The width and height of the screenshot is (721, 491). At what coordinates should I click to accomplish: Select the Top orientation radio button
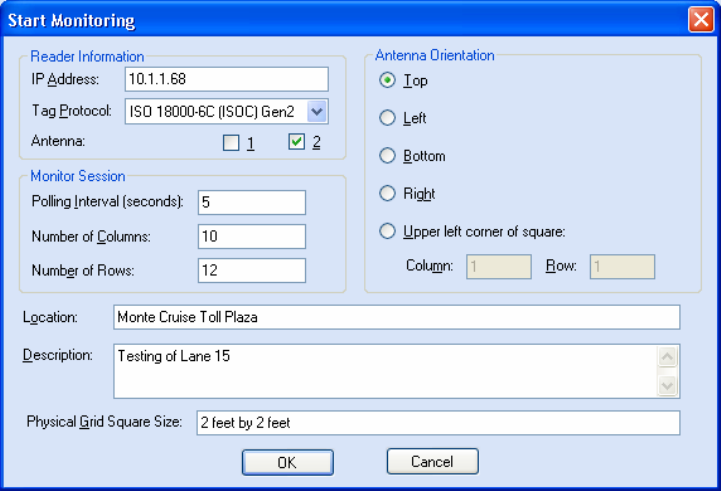point(387,80)
